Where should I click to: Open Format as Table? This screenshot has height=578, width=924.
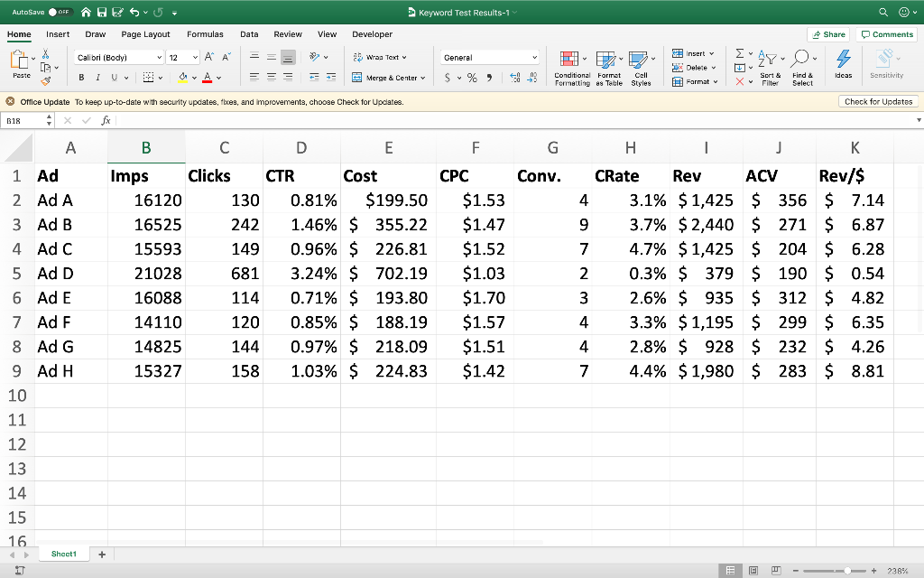(609, 69)
